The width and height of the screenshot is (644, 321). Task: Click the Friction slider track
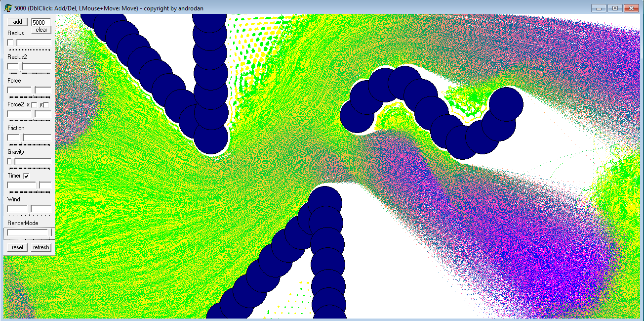click(x=29, y=138)
